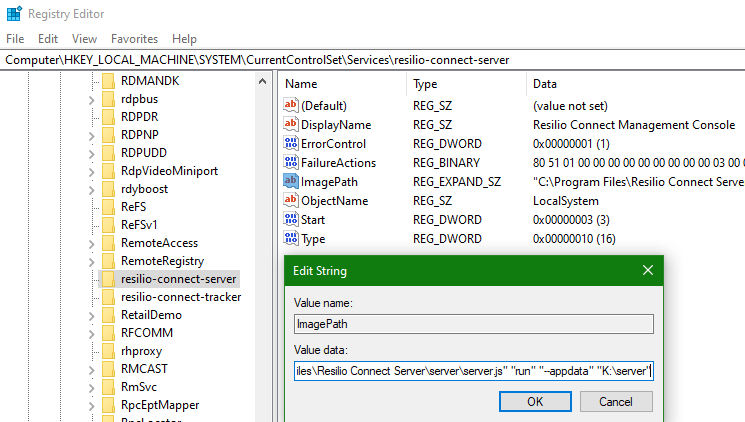
Task: Click the ImagePath value icon
Action: [291, 181]
